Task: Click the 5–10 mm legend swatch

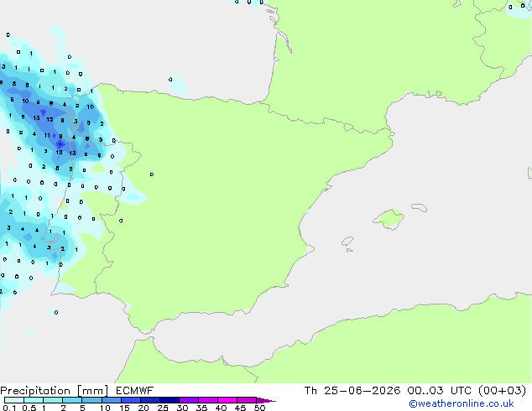Action: (91, 400)
